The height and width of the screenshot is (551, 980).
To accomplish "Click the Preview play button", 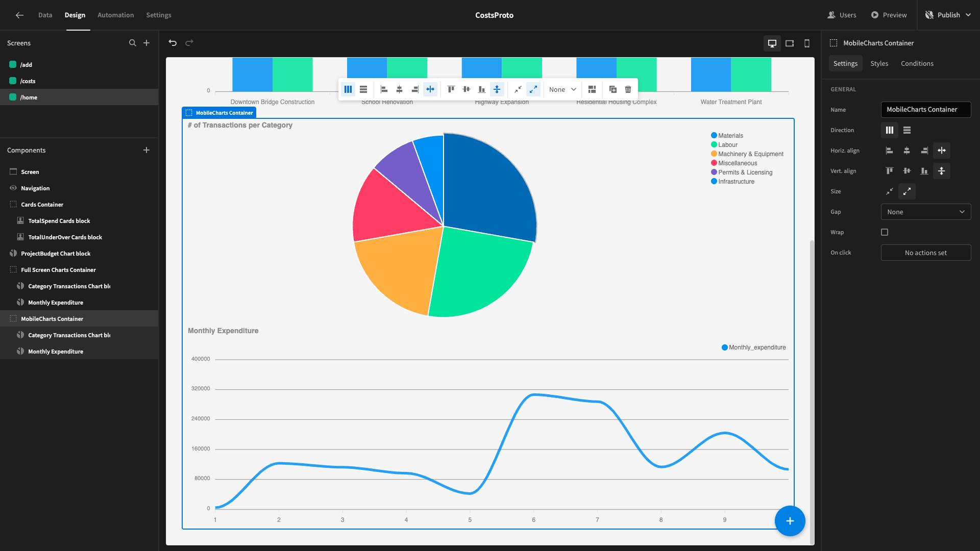I will (889, 15).
